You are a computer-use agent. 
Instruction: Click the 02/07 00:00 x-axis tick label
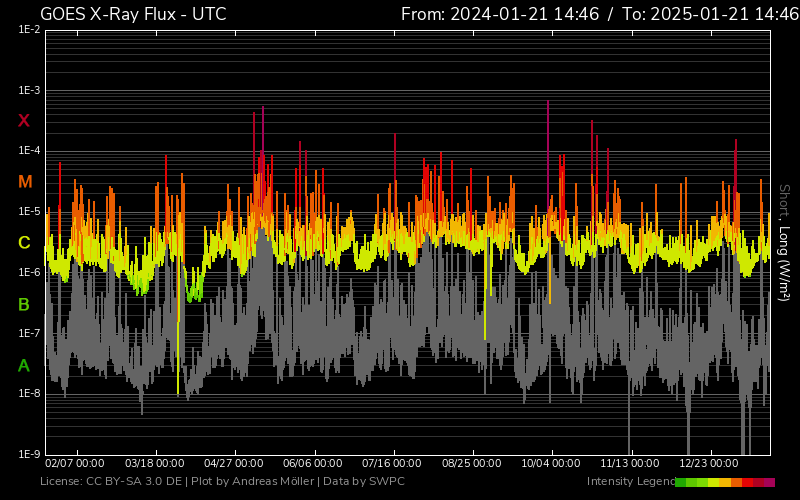[x=75, y=464]
